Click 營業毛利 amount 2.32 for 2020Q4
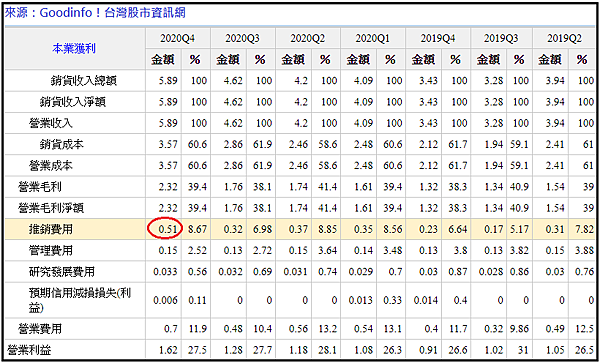The image size is (600, 363). click(168, 187)
